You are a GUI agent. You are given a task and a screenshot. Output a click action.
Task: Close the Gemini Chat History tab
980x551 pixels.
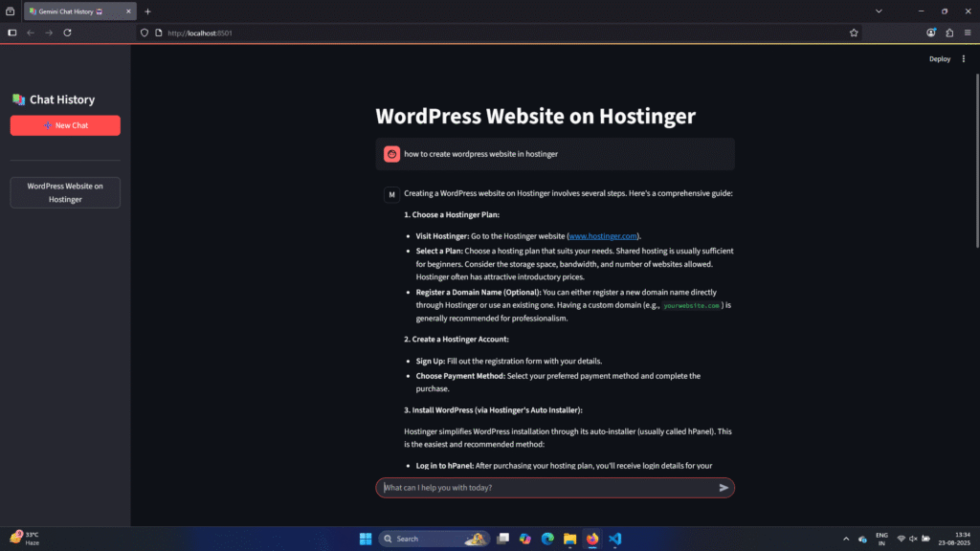128,11
